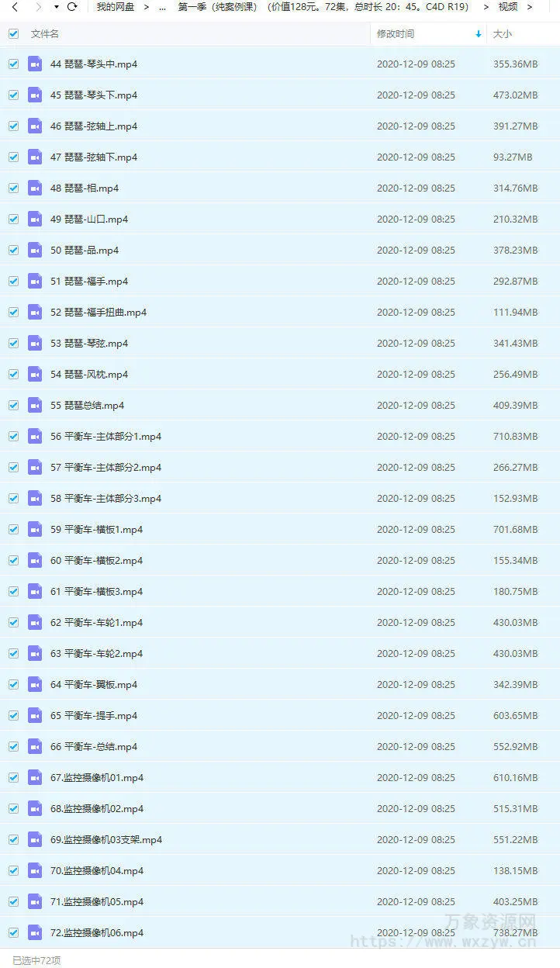Screen dimensions: 560x968
Task: Sort files by the 大小 column header
Action: [503, 34]
